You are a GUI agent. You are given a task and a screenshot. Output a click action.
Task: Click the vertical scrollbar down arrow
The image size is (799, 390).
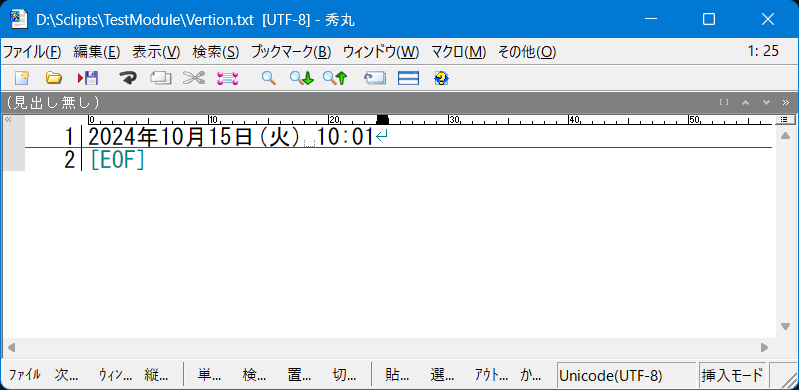coord(785,326)
